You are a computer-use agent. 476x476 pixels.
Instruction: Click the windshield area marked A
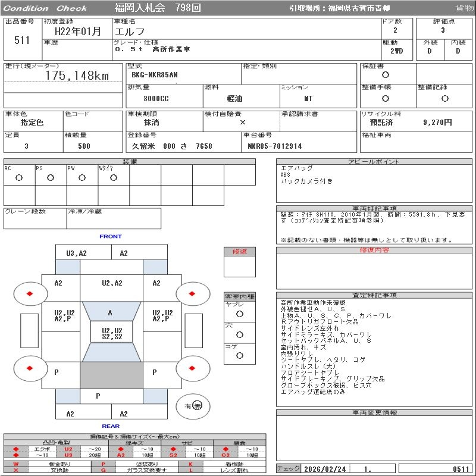pos(110,312)
